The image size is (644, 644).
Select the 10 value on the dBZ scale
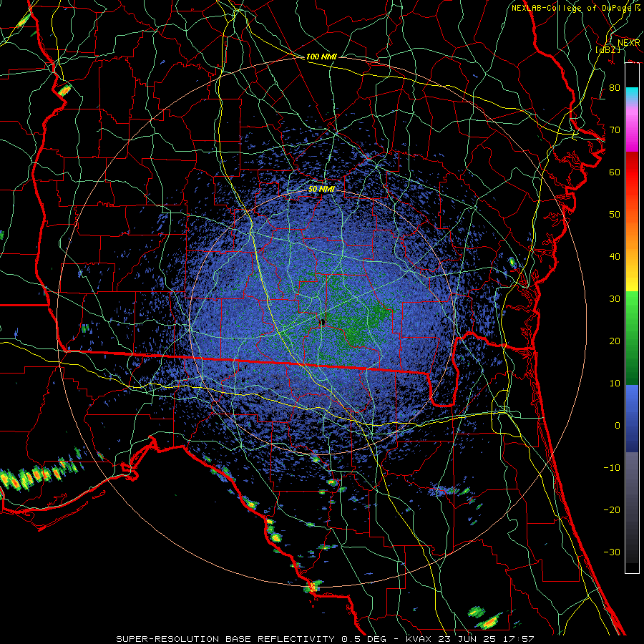coord(615,384)
